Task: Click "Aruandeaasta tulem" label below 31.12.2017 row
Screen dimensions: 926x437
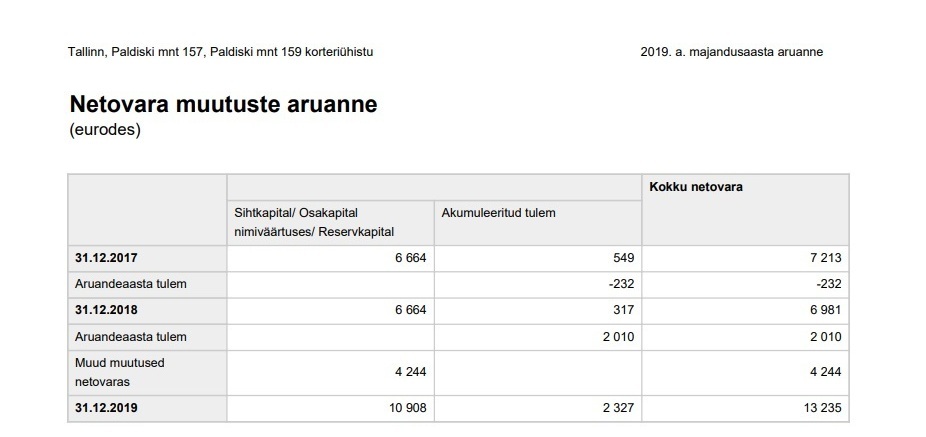Action: [131, 284]
